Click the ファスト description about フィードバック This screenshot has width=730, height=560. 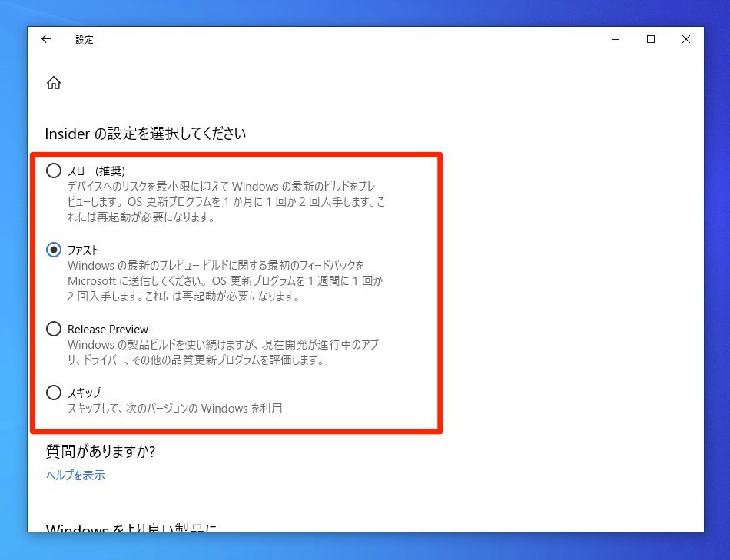(x=225, y=280)
